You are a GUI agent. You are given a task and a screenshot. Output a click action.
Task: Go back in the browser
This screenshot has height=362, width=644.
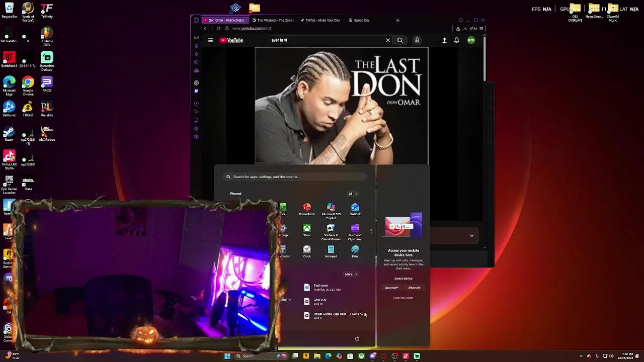205,28
